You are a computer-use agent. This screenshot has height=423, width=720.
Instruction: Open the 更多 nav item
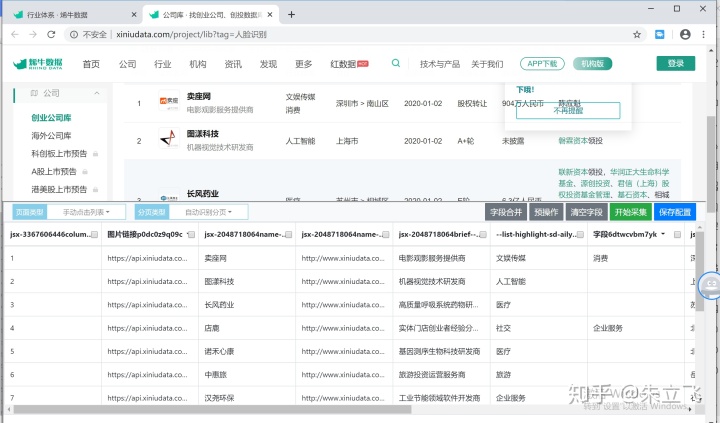pyautogui.click(x=304, y=64)
